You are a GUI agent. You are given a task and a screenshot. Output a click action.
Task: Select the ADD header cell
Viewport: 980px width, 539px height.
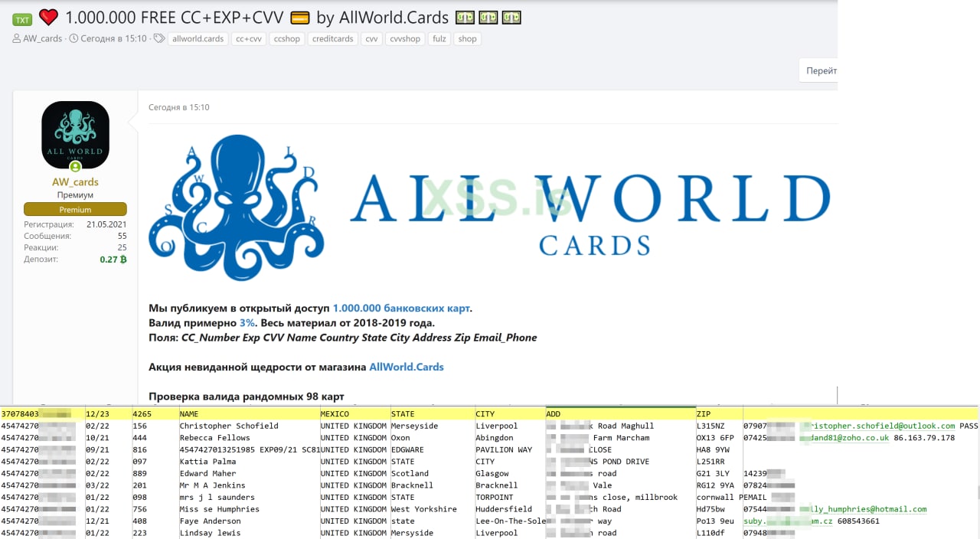coord(620,413)
